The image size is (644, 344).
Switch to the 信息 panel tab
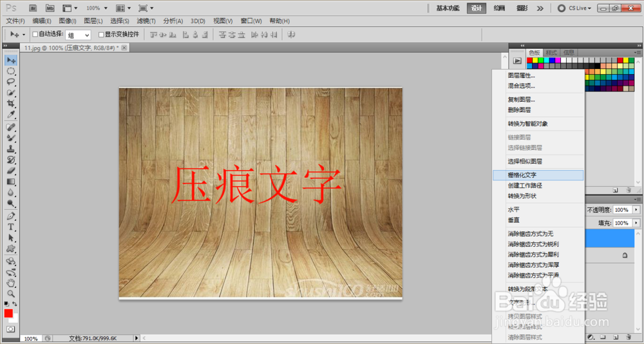[x=569, y=53]
